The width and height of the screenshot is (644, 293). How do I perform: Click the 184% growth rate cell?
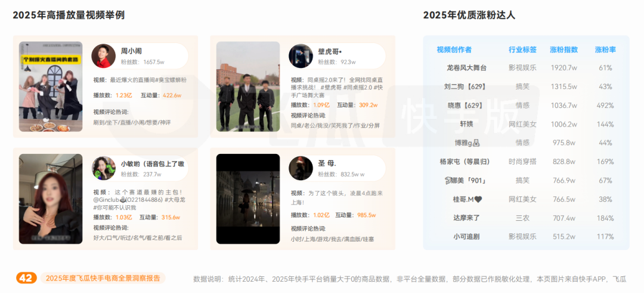pos(605,218)
